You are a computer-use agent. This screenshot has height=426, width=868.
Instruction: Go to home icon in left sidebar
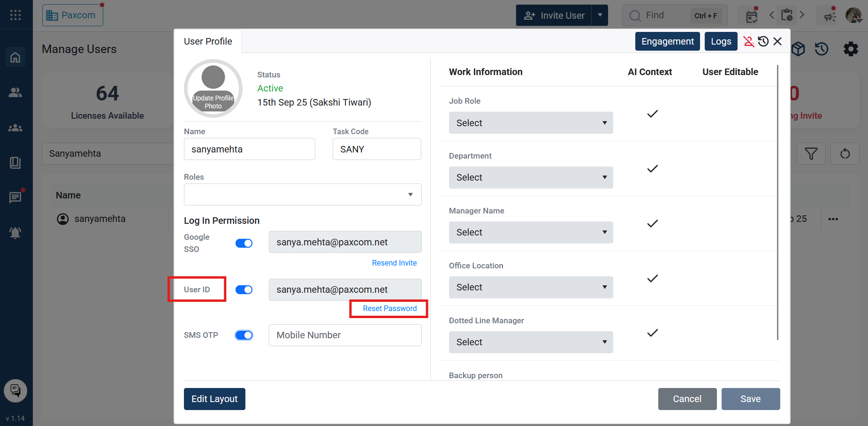15,57
